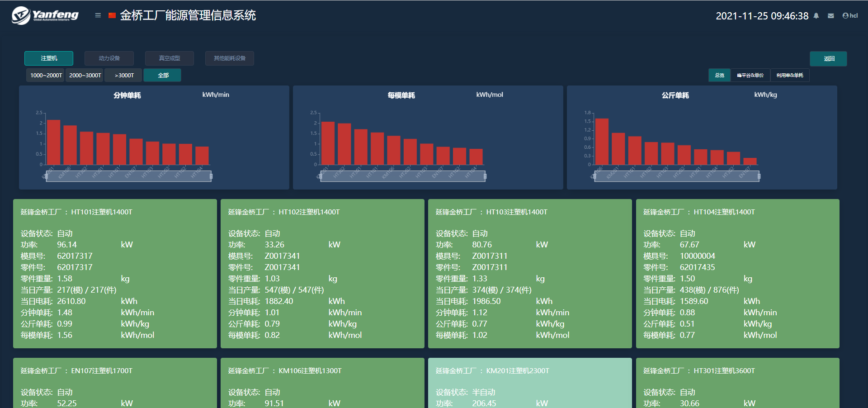
Task: Open the hcl user account menu
Action: click(850, 15)
